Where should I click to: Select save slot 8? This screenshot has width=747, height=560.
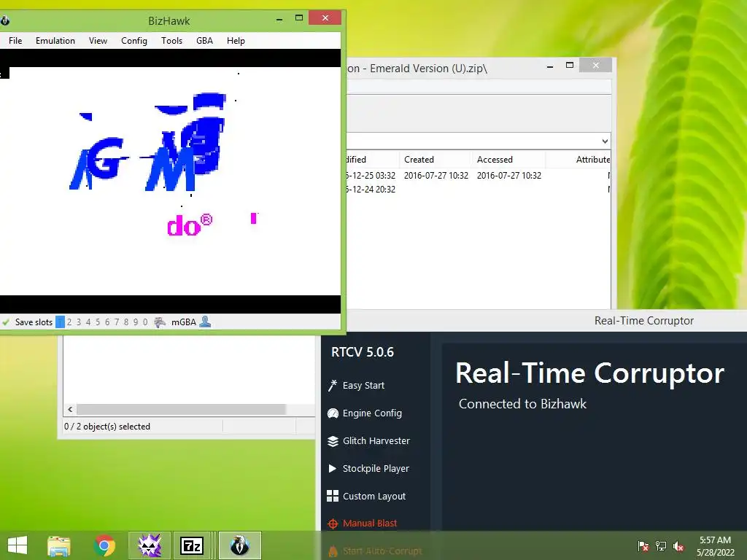[x=126, y=322]
